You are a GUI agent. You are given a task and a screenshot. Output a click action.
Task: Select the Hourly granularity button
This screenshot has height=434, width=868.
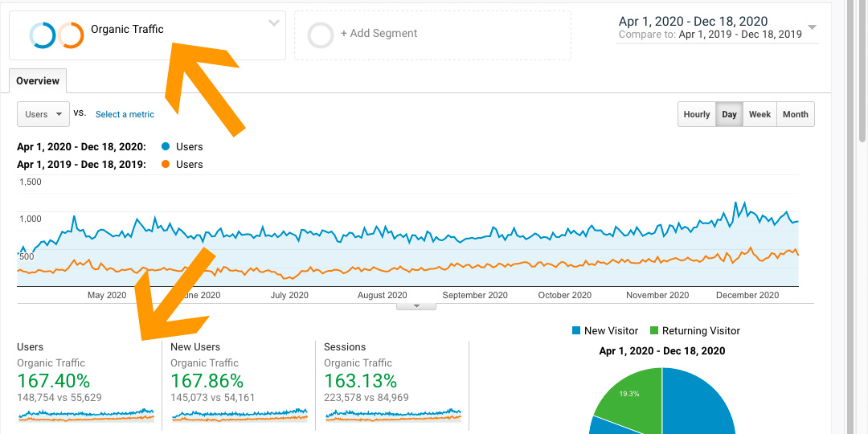pos(696,115)
